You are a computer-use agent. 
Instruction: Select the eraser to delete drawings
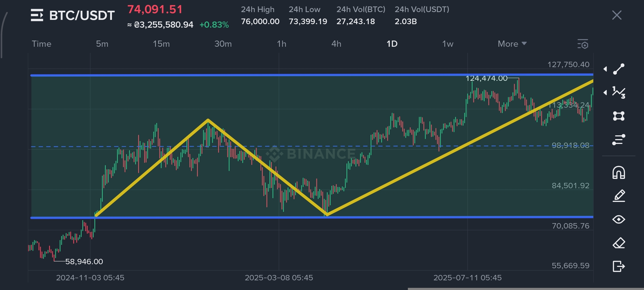619,243
